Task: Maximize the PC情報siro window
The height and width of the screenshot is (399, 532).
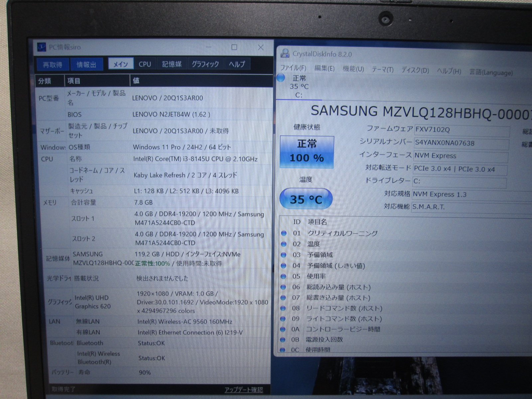Action: point(234,47)
